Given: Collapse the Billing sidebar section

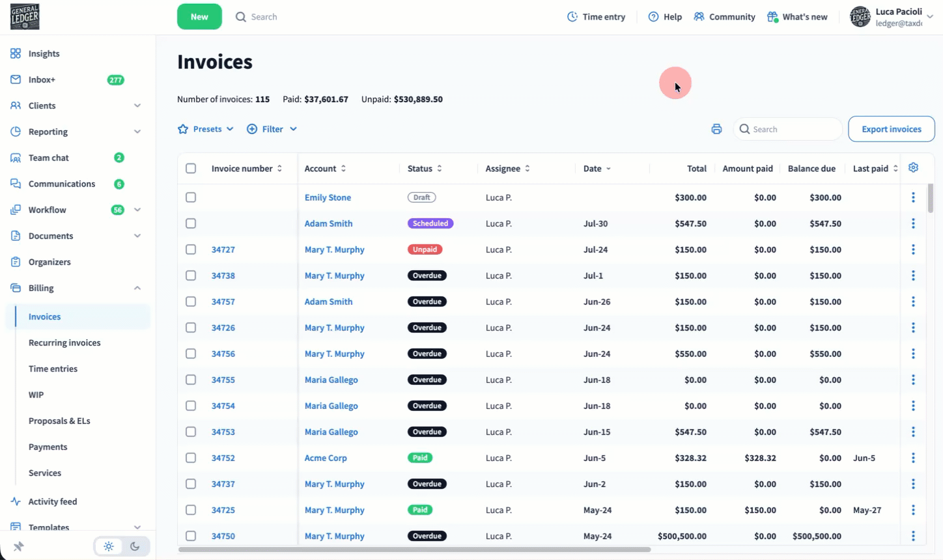Looking at the screenshot, I should tap(137, 288).
